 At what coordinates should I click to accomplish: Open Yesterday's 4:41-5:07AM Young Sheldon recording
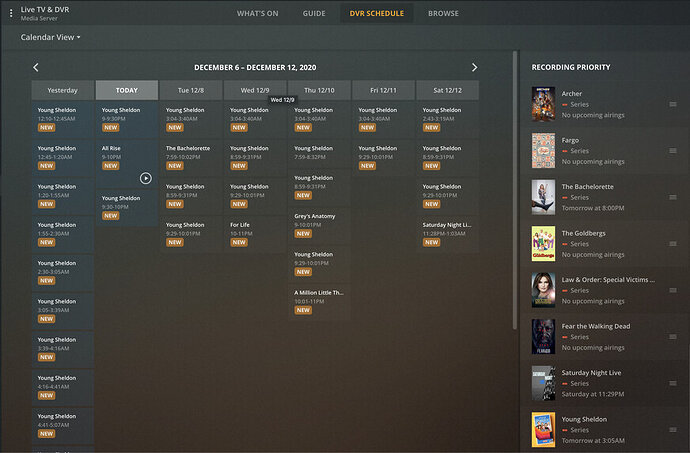click(62, 426)
